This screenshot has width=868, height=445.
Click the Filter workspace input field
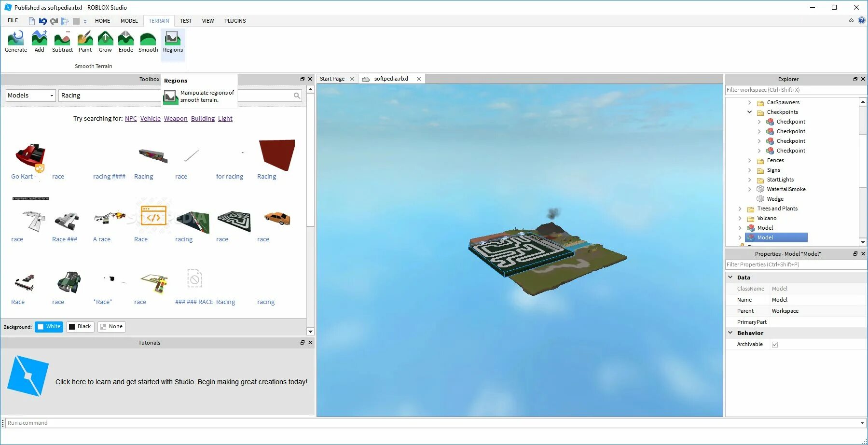pyautogui.click(x=796, y=90)
